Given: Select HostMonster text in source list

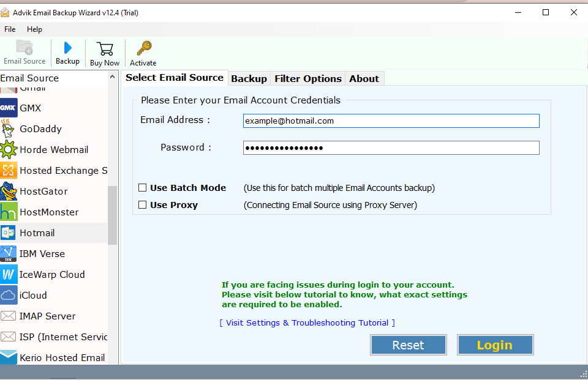Looking at the screenshot, I should 49,212.
